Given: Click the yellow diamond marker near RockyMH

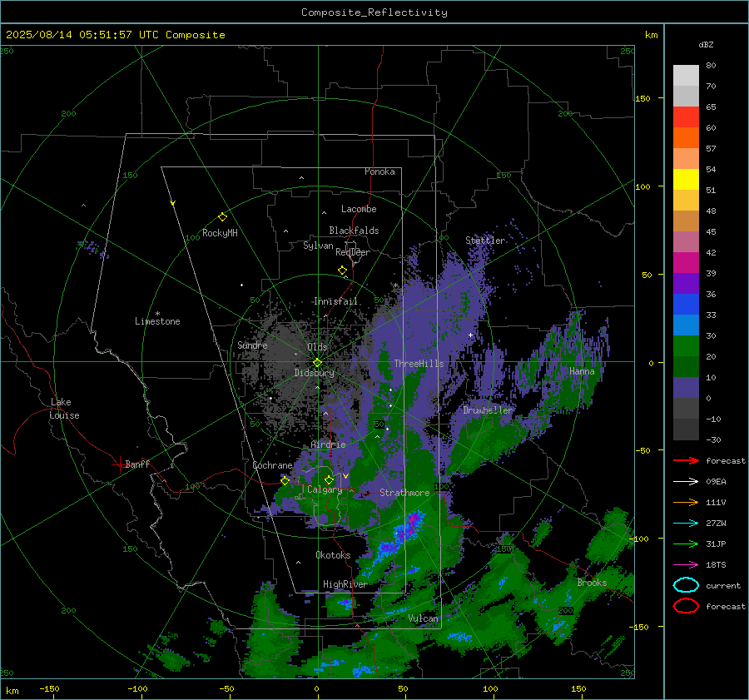Looking at the screenshot, I should [x=222, y=217].
